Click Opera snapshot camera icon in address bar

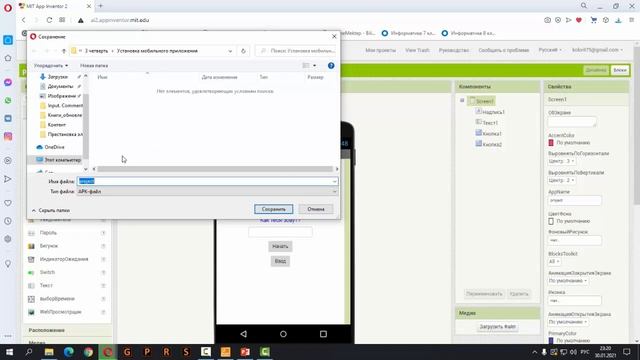[x=547, y=20]
